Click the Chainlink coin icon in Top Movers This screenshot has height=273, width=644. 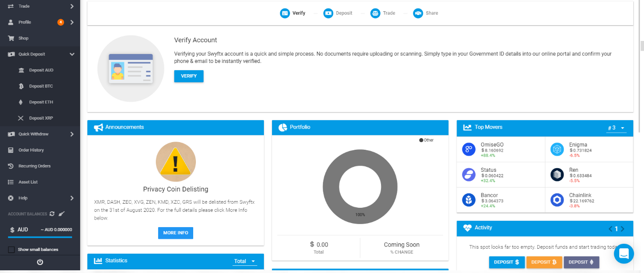point(557,200)
